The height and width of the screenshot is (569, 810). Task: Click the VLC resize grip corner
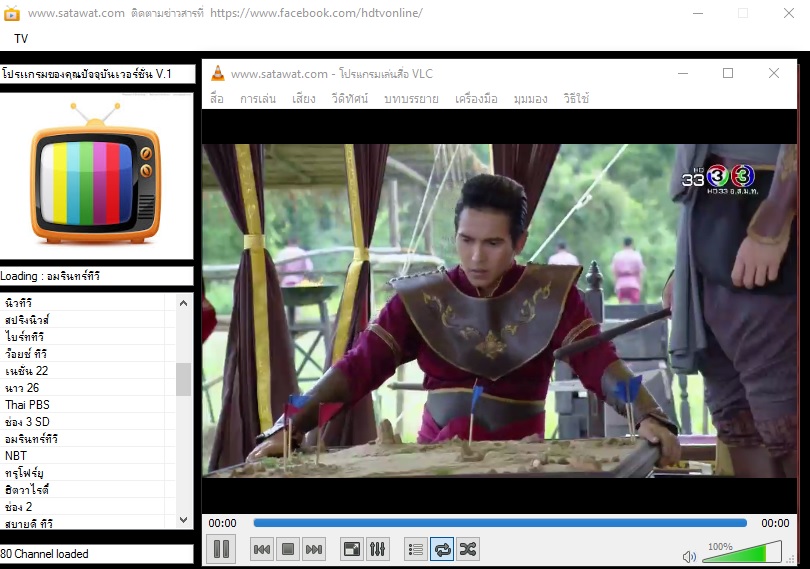tap(791, 560)
